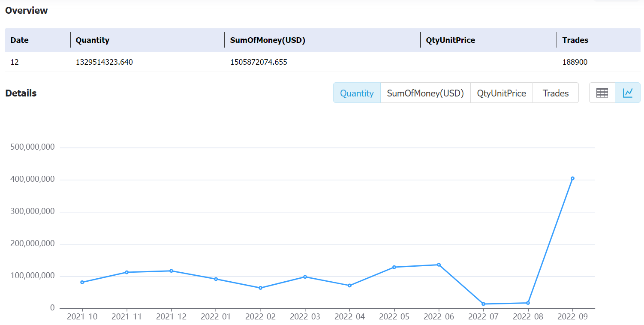Click the 100,000,000 y-axis label
Image resolution: width=644 pixels, height=325 pixels.
click(32, 276)
